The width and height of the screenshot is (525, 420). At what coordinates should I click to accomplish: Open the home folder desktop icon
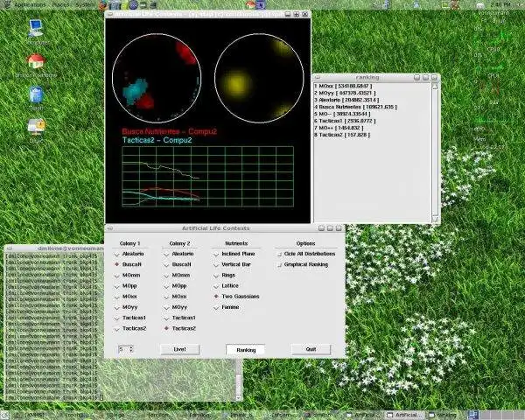(x=36, y=65)
